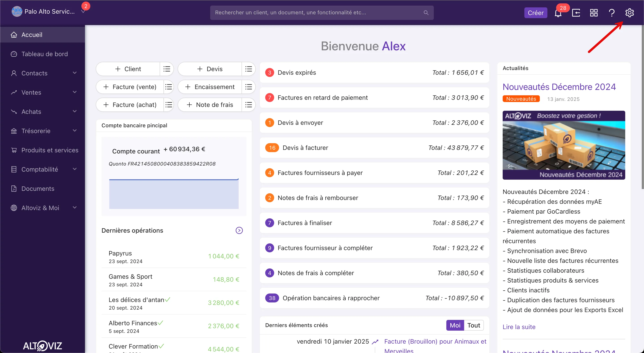Open the Devis list icon
The width and height of the screenshot is (644, 353).
point(248,69)
